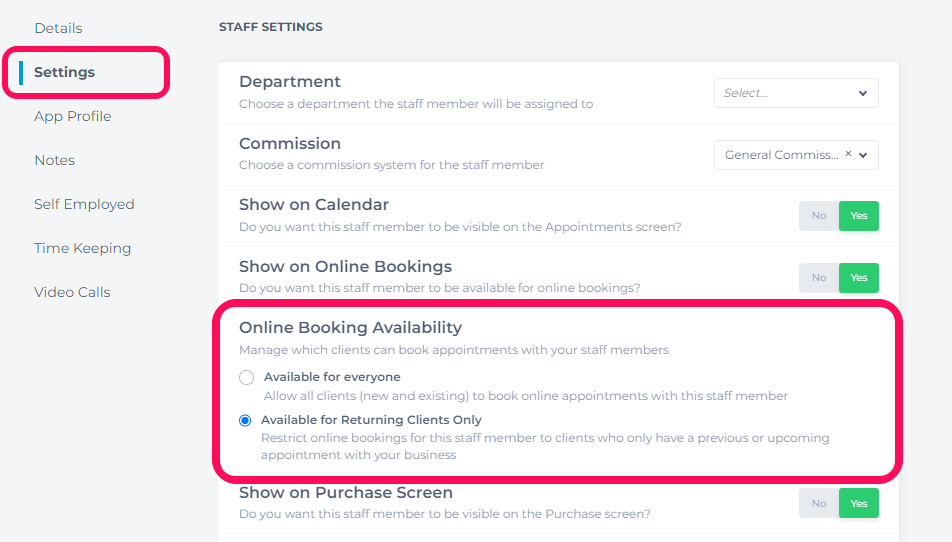952x542 pixels.
Task: Set Show on Calendar to Yes
Action: point(858,215)
